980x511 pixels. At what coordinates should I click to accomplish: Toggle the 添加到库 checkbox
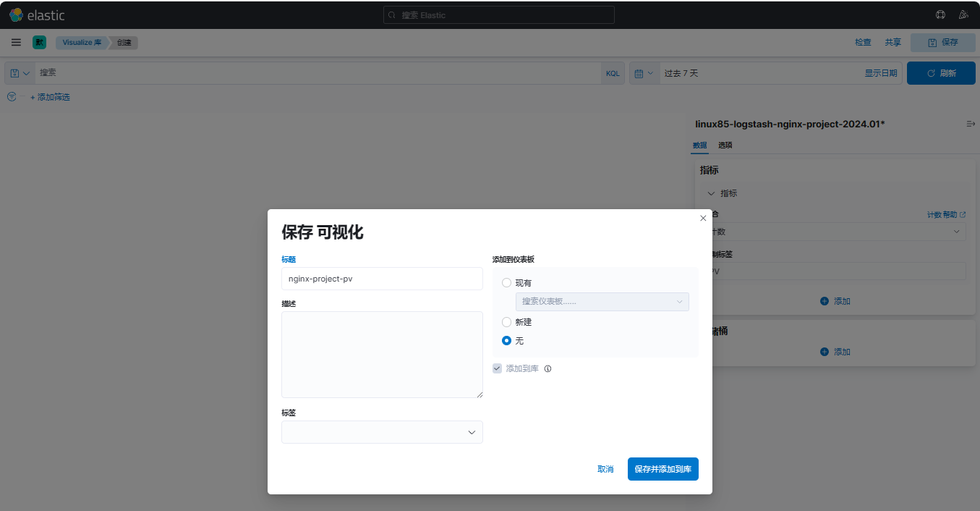pos(498,368)
